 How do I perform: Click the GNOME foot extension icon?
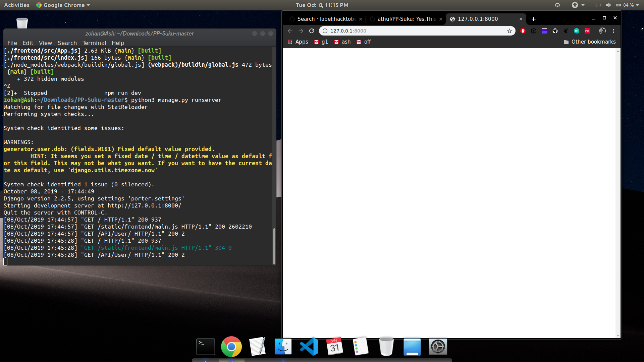(x=566, y=31)
